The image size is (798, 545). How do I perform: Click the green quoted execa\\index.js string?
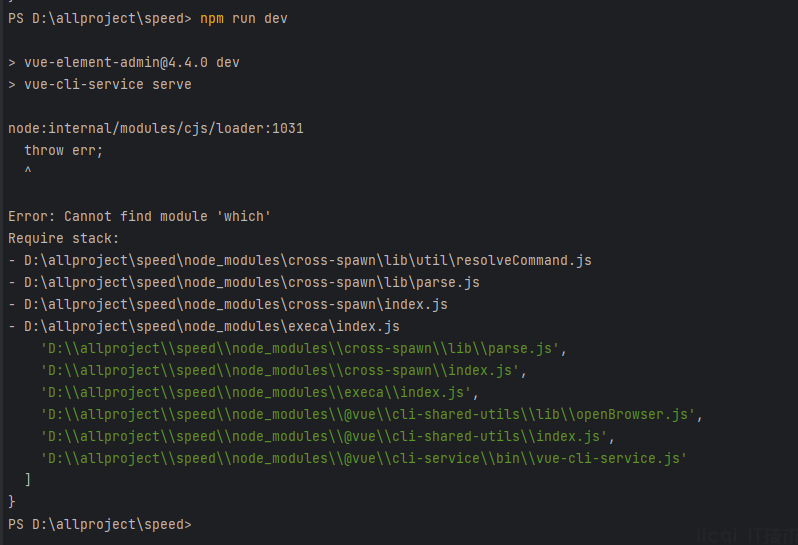click(x=256, y=392)
